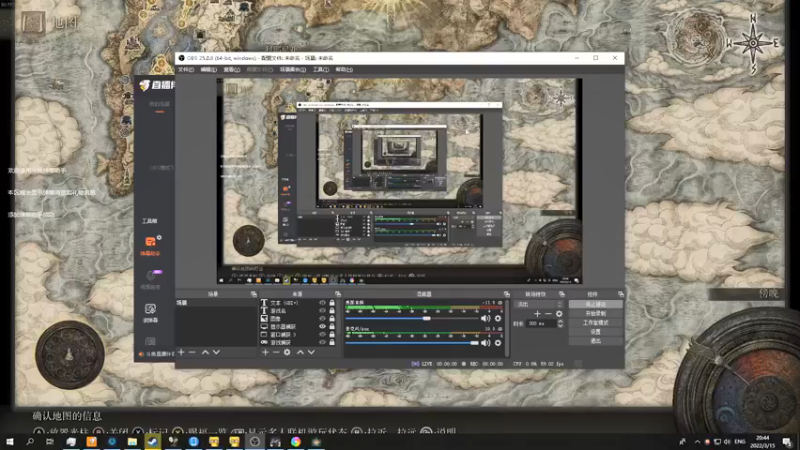The height and width of the screenshot is (450, 800).
Task: Toggle the lock on the 文本 (GDI+) source
Action: pos(332,303)
